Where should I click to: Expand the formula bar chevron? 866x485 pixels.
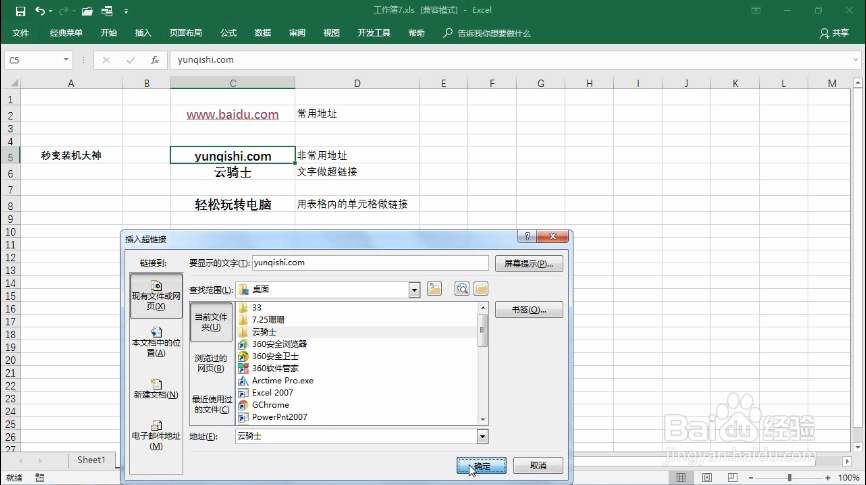pyautogui.click(x=856, y=60)
